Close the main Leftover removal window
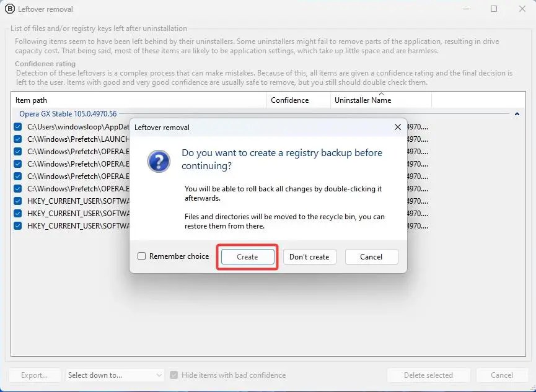536x392 pixels. (x=522, y=9)
